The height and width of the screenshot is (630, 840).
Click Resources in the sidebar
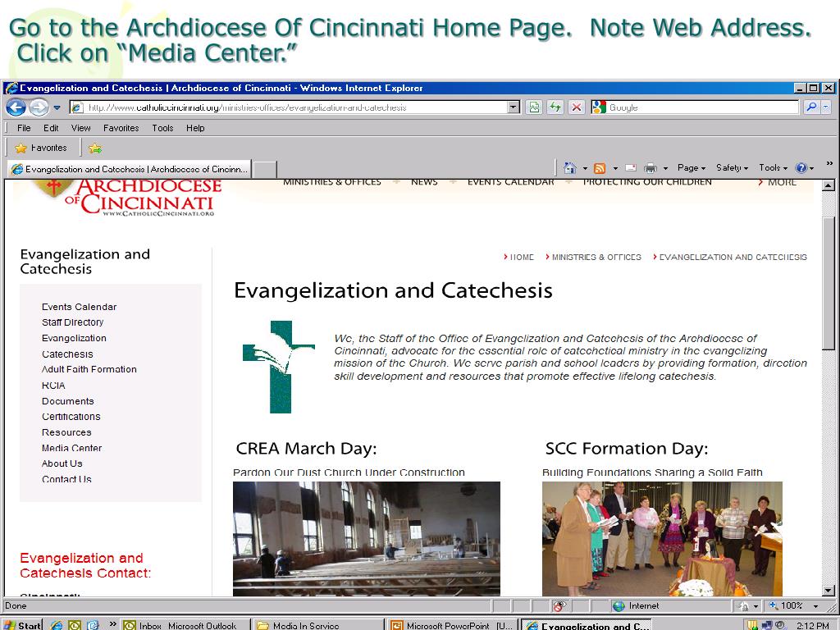tap(67, 432)
